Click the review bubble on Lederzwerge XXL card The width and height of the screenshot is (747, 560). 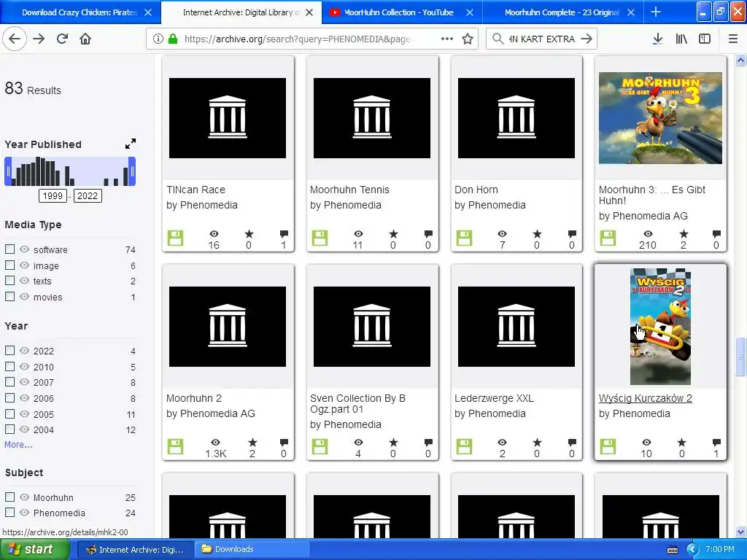coord(572,443)
